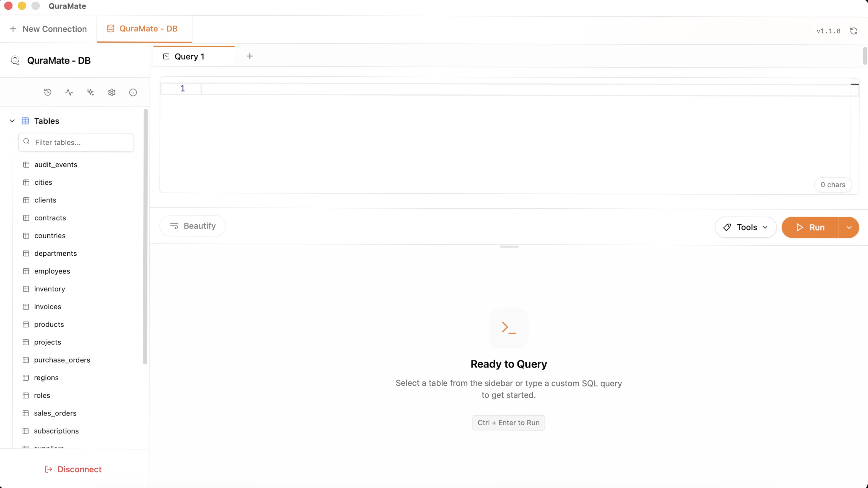Click the activity pulse monitor icon
This screenshot has height=488, width=868.
pos(69,92)
